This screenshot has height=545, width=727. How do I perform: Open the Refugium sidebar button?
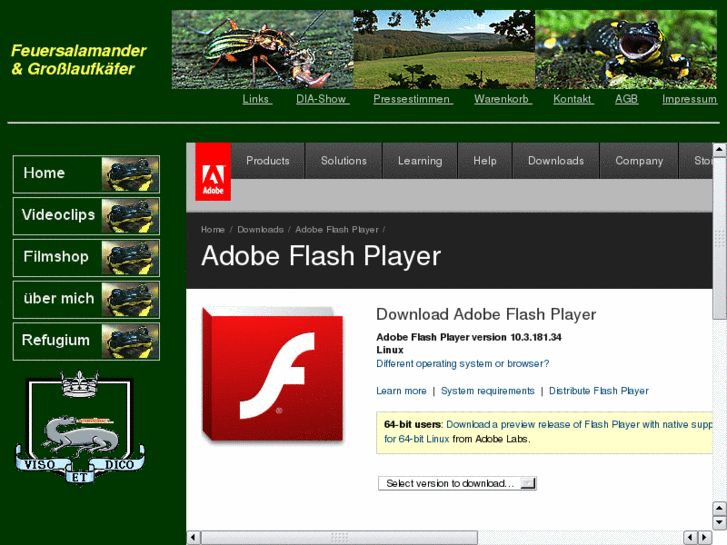pos(86,341)
